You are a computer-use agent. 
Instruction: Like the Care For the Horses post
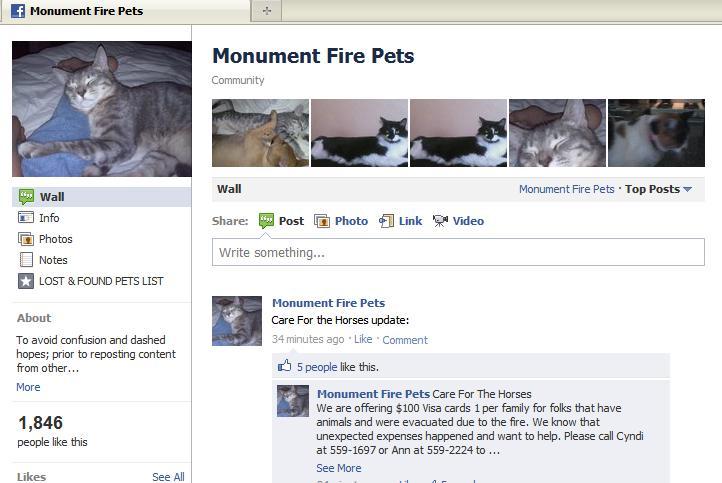tap(363, 340)
